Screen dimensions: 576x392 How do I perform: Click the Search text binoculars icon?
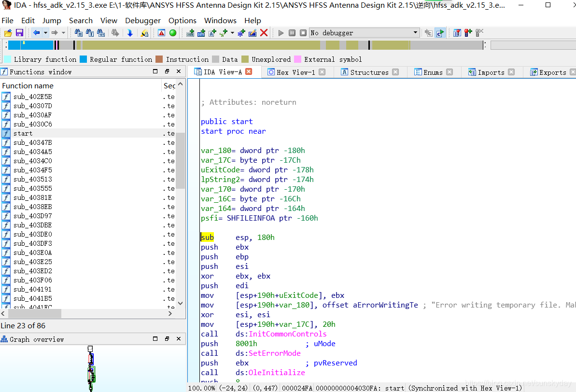90,33
